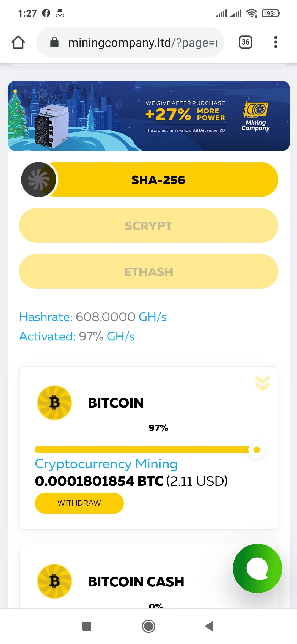Screen dimensions: 297x644
Task: Tap the Bitcoin Cash coin icon
Action: 54,581
